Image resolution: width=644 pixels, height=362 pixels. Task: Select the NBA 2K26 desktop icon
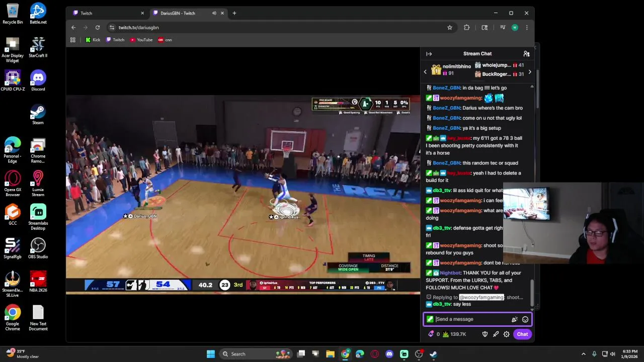[x=38, y=282]
